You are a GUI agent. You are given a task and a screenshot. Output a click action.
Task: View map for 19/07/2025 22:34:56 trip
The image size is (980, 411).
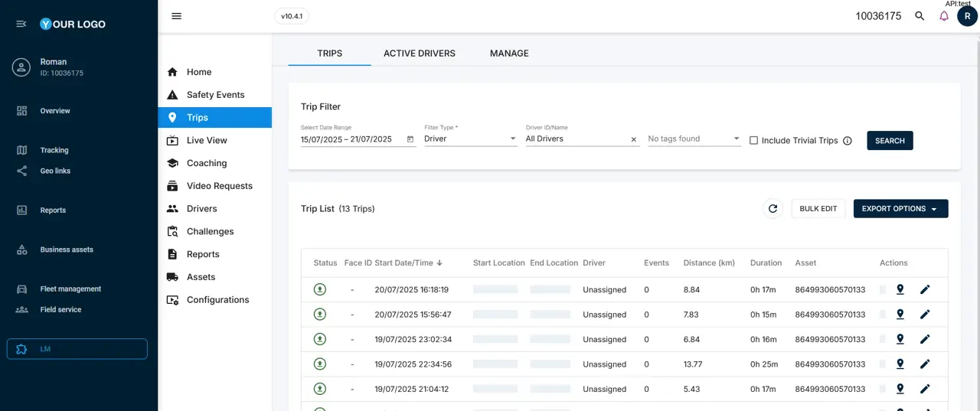[900, 364]
